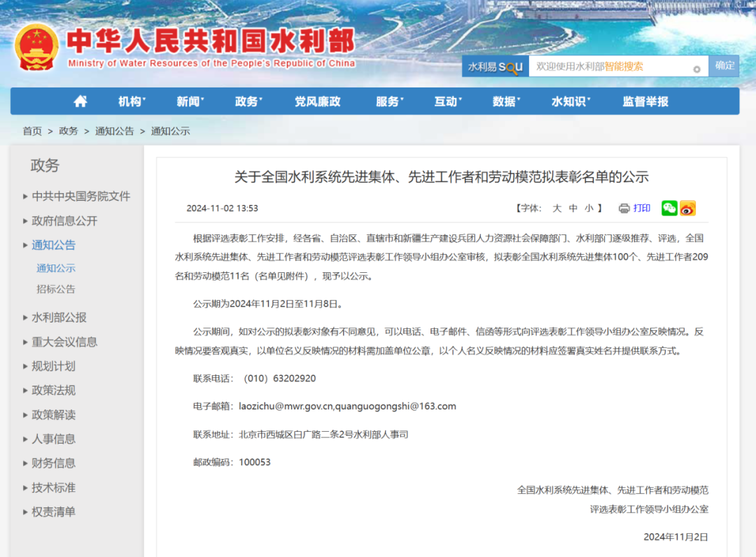
Task: Click the printer icon
Action: tap(624, 208)
